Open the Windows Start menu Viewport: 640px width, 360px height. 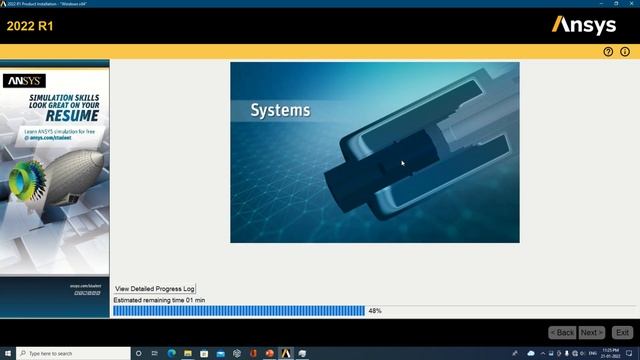coord(7,353)
